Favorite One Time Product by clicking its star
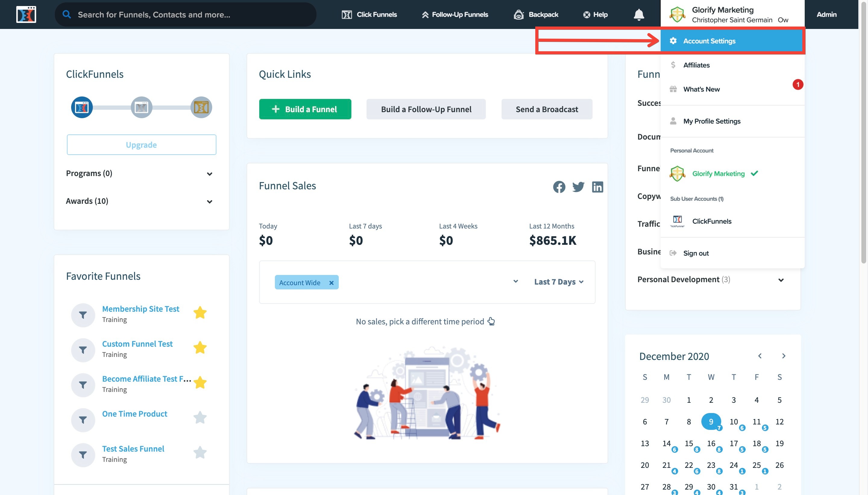The width and height of the screenshot is (868, 495). (x=200, y=418)
